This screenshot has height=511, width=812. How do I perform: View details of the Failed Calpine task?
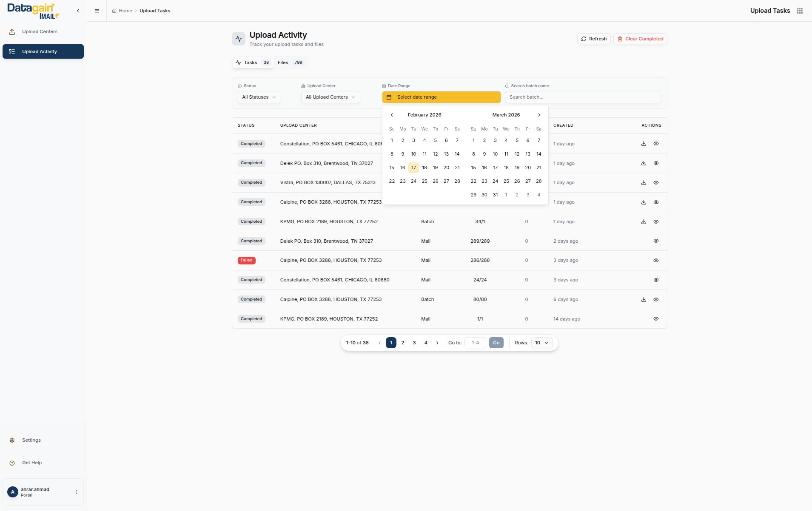pyautogui.click(x=656, y=261)
